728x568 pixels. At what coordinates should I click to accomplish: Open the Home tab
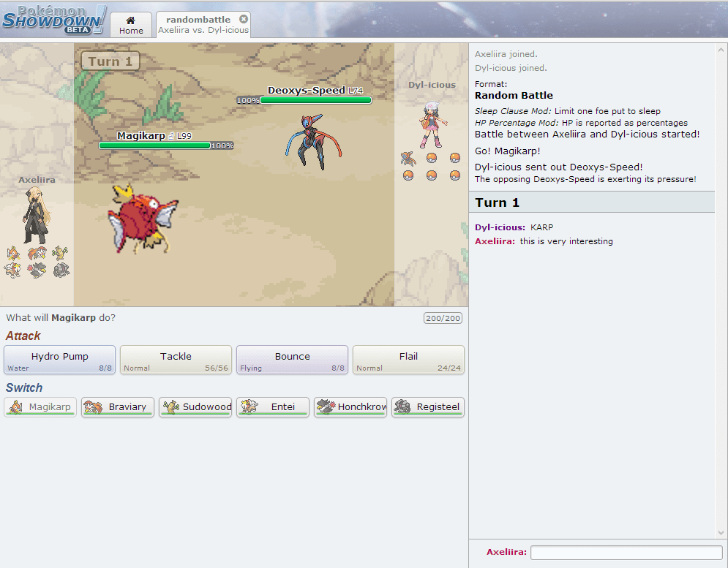click(131, 25)
